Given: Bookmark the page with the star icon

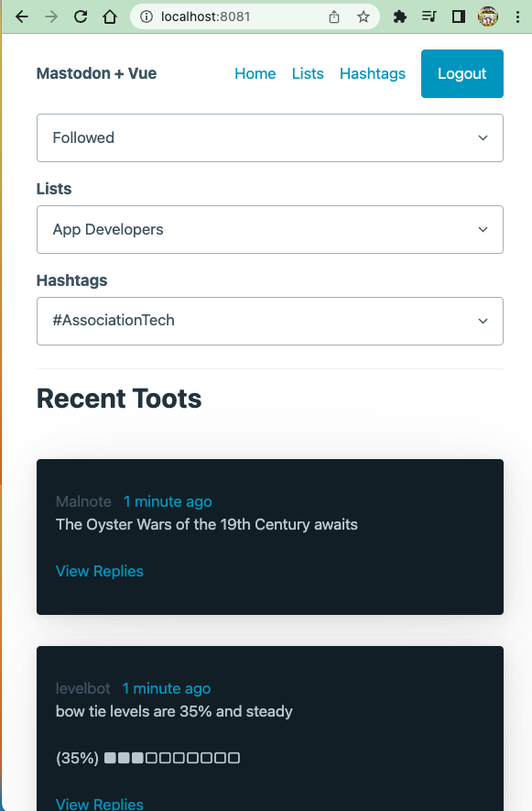Looking at the screenshot, I should [363, 16].
